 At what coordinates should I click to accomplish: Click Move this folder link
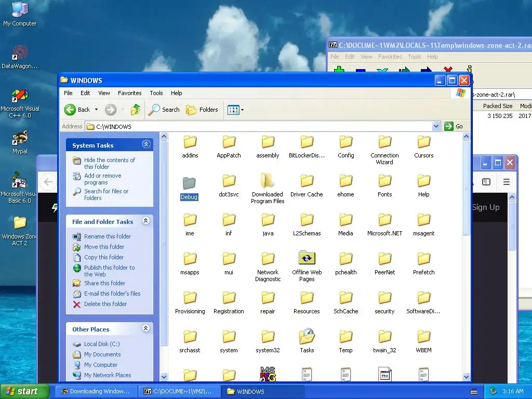104,247
